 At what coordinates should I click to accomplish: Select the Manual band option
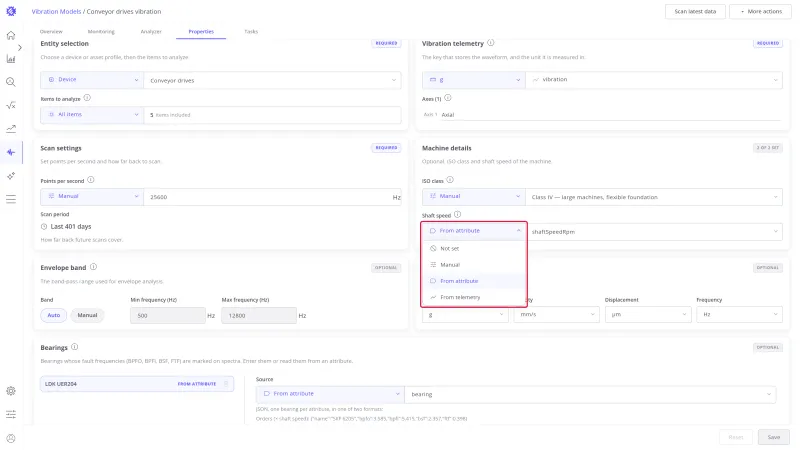click(x=87, y=315)
